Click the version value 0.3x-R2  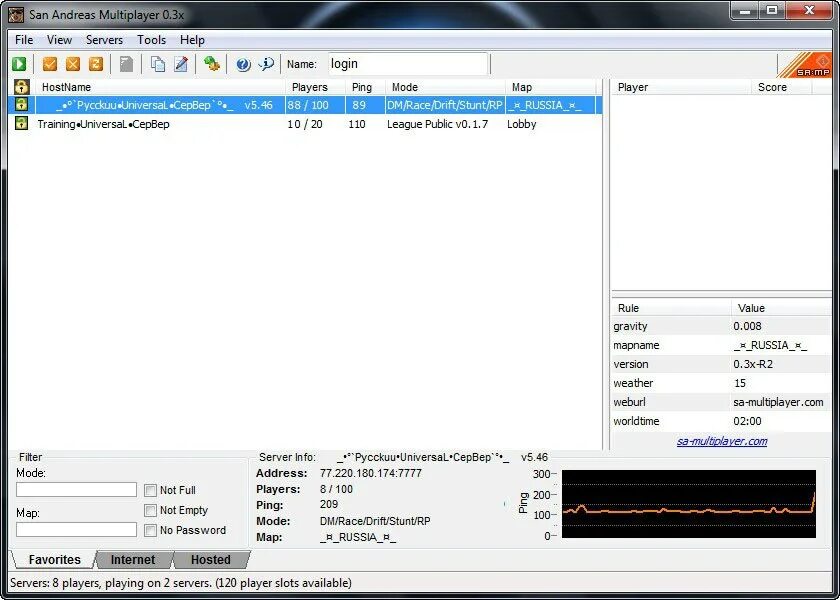pyautogui.click(x=753, y=364)
